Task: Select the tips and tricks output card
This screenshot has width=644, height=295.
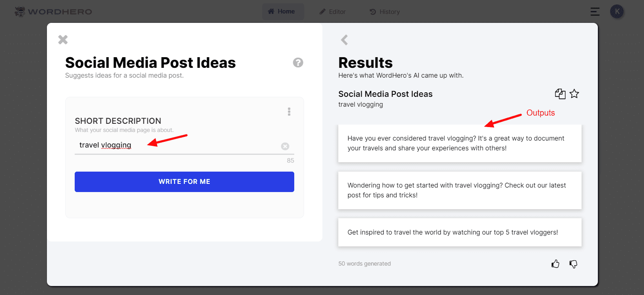Action: [460, 190]
